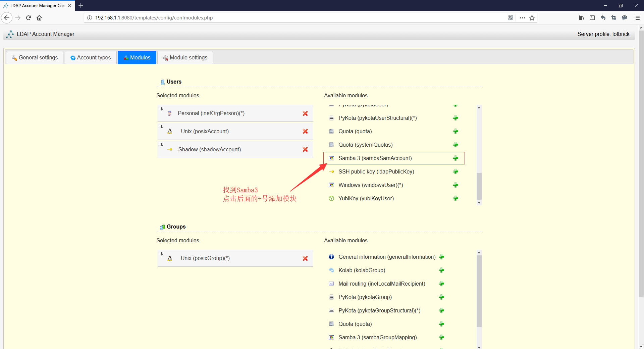Image resolution: width=644 pixels, height=349 pixels.
Task: Add Samba 3 (sambaGroupMapping) group module
Action: [441, 337]
